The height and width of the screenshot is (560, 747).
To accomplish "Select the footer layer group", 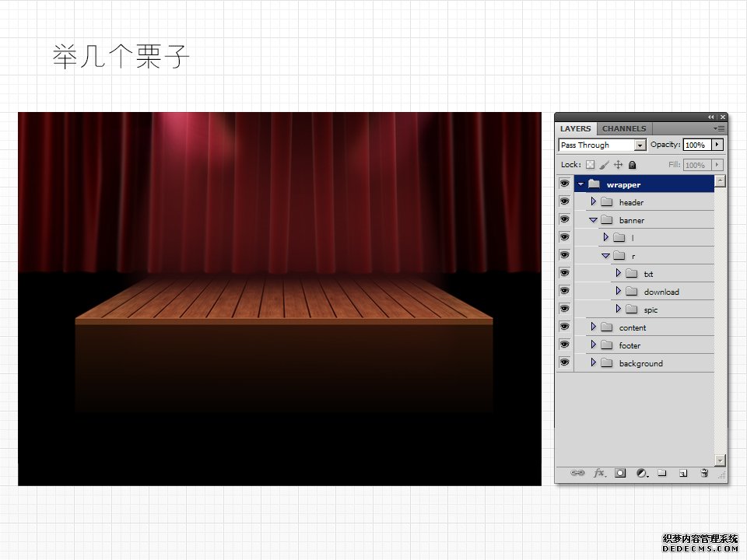I will pos(644,345).
